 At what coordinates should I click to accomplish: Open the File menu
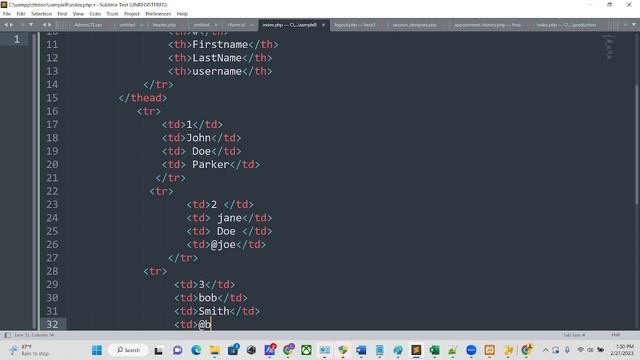pos(7,14)
